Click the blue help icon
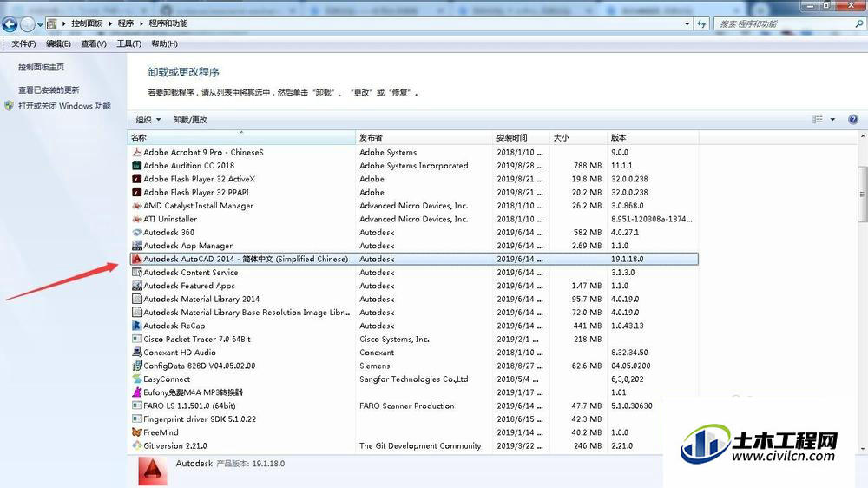This screenshot has width=868, height=488. [x=853, y=120]
